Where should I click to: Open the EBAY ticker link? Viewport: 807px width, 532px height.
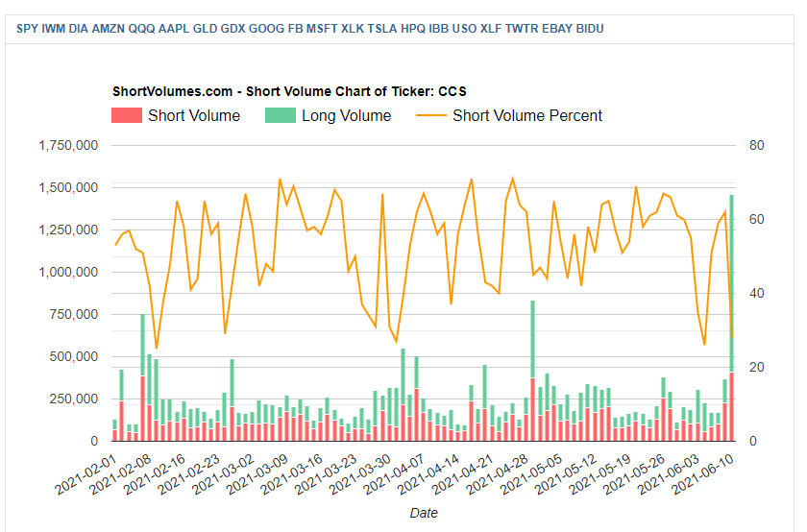tap(555, 29)
